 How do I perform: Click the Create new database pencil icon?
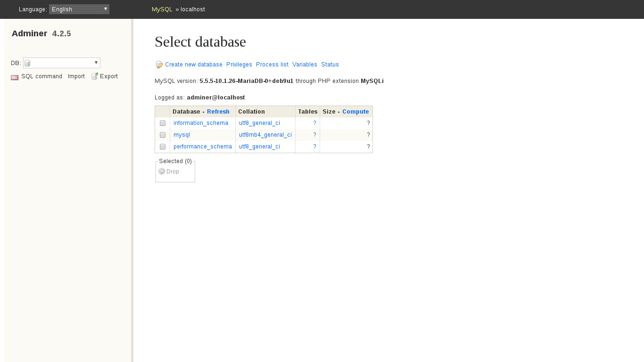click(159, 65)
